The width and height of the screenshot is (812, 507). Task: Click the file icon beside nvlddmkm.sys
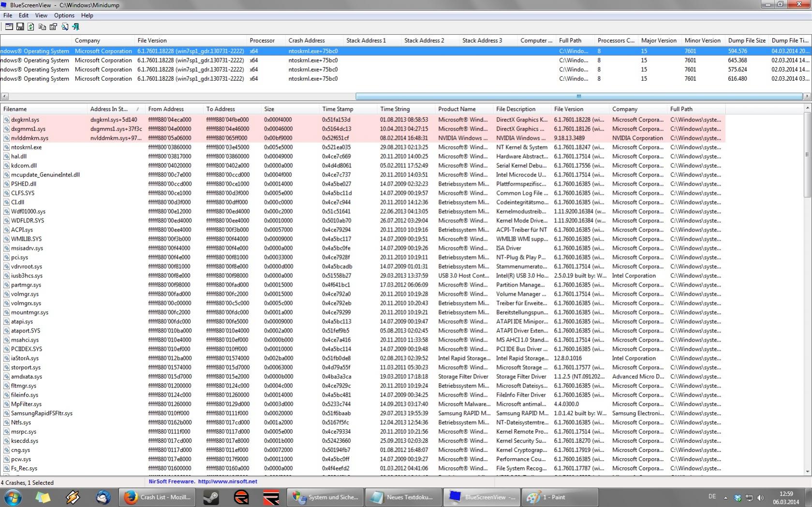pos(6,138)
